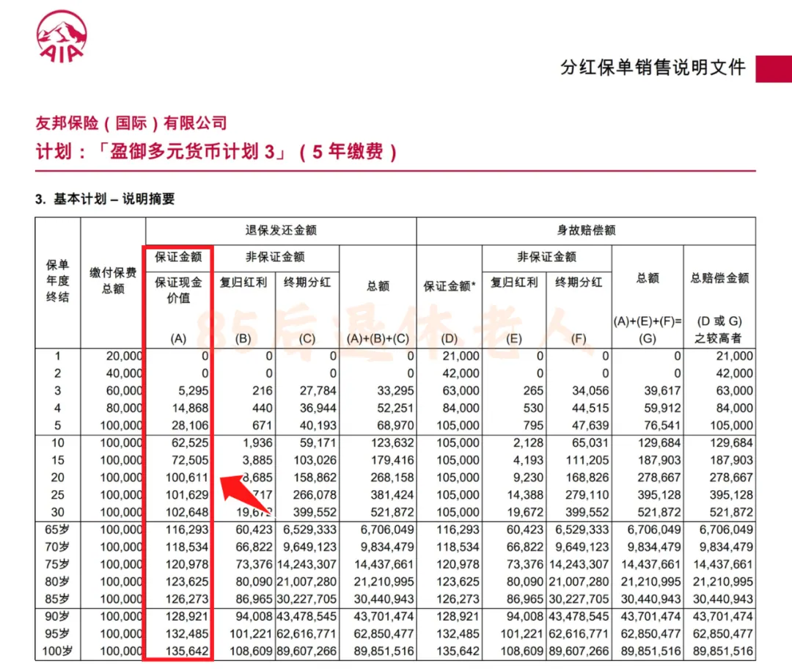Click the 59,912 total in column G
The height and width of the screenshot is (672, 792).
coord(662,408)
